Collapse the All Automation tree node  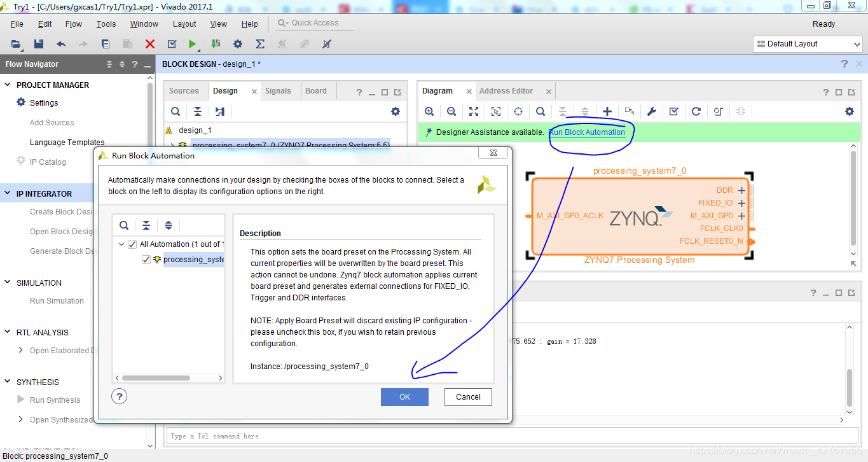click(x=121, y=244)
